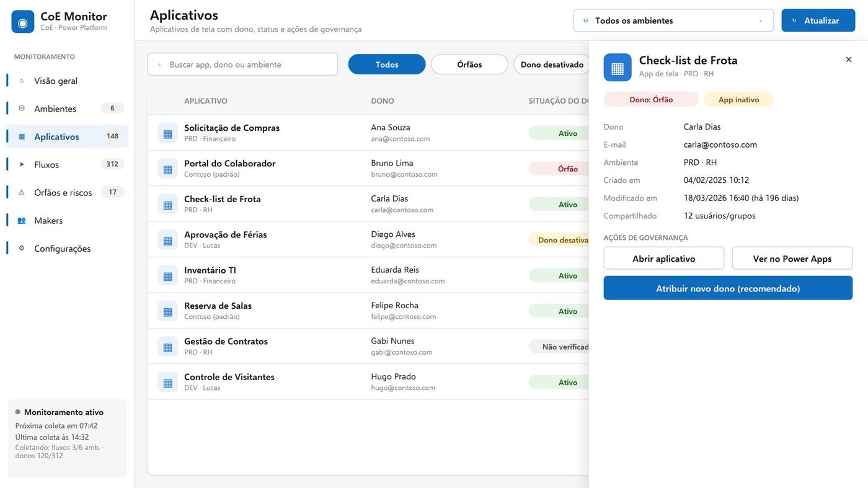Click Atribuir novo dono (recomendado)
This screenshot has height=488, width=868.
click(728, 288)
